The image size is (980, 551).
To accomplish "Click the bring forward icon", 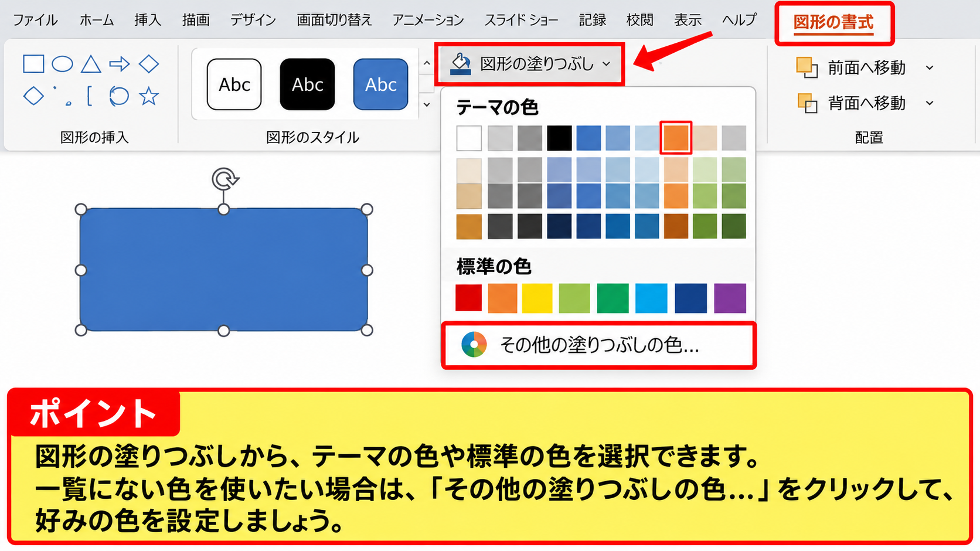I will tap(807, 67).
